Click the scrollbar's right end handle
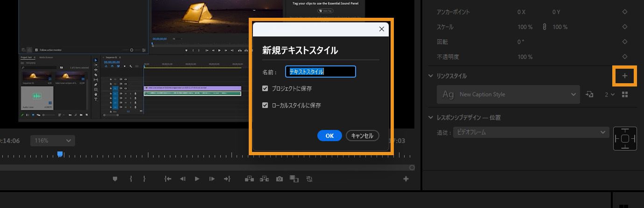644x208 pixels. 412,167
